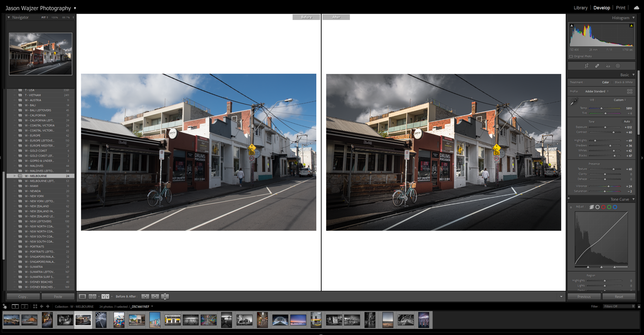This screenshot has width=644, height=335.
Task: Pick the White Balance eyedropper
Action: [574, 102]
